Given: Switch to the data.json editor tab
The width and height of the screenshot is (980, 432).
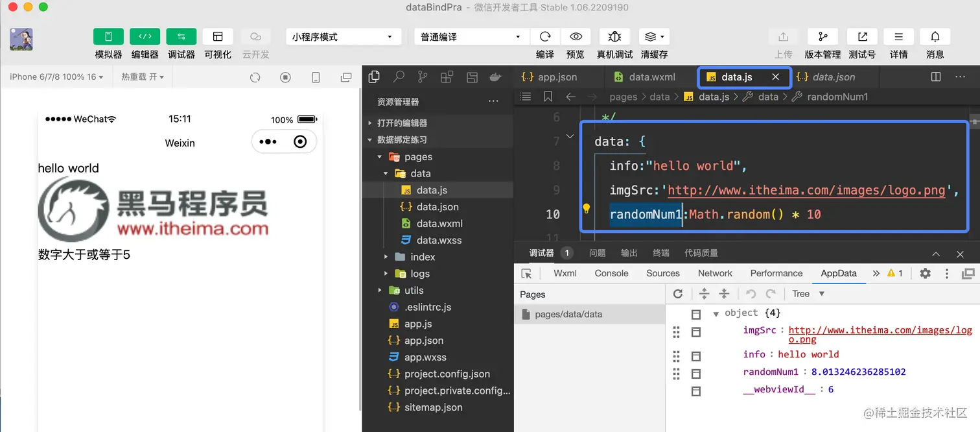Looking at the screenshot, I should point(834,77).
